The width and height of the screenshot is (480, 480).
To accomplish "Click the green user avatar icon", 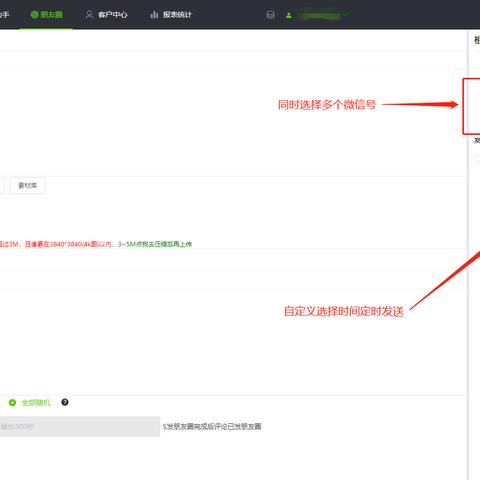I will (289, 15).
